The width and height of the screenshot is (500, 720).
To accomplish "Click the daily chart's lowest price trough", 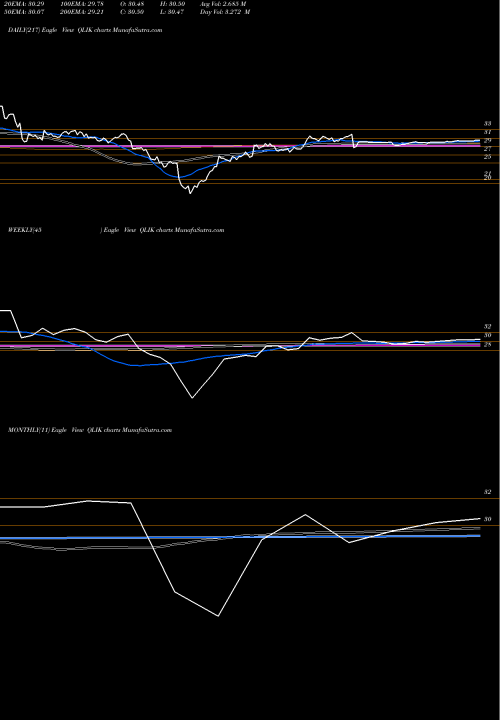I will [x=190, y=193].
